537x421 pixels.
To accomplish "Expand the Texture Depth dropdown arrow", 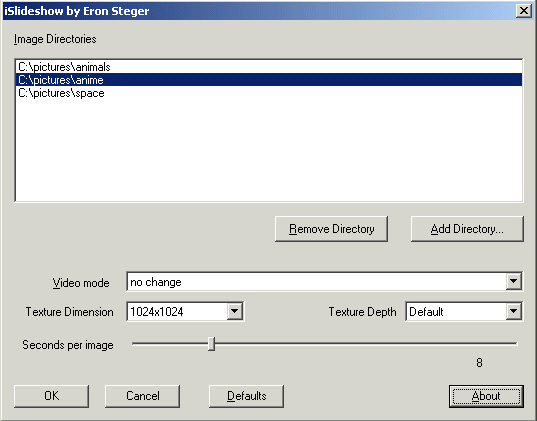I will pyautogui.click(x=513, y=311).
